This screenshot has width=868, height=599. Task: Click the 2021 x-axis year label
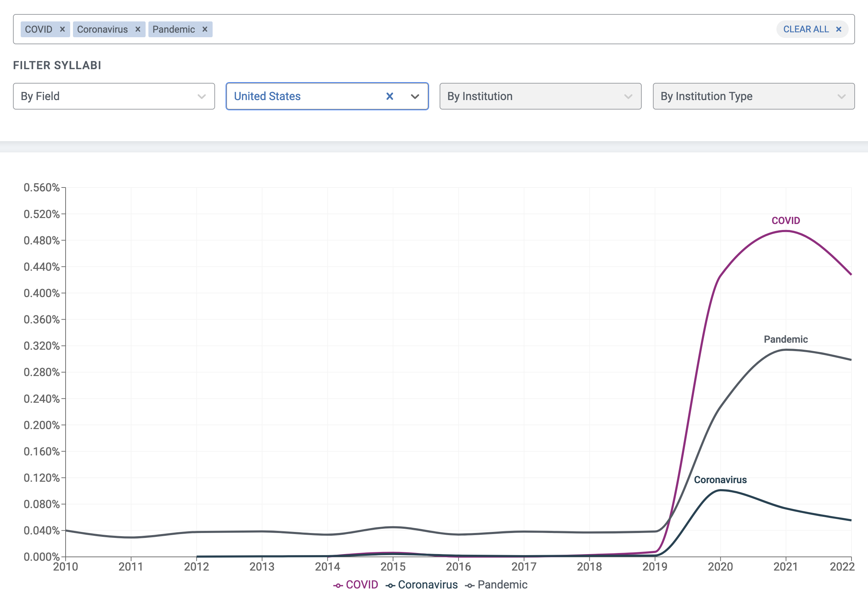[x=786, y=567]
